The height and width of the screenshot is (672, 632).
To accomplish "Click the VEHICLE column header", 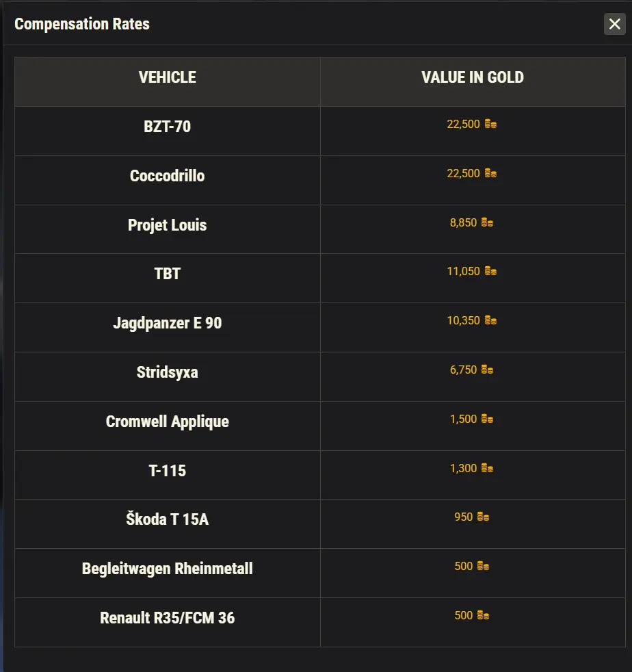I will (x=167, y=77).
